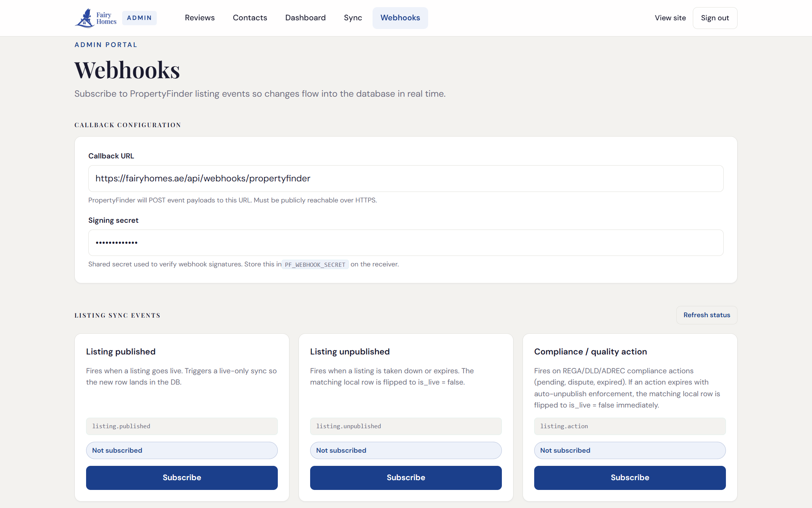Click the PF_WEBHOOK_SECRET code label
Screen dimensions: 812x508
(315, 265)
